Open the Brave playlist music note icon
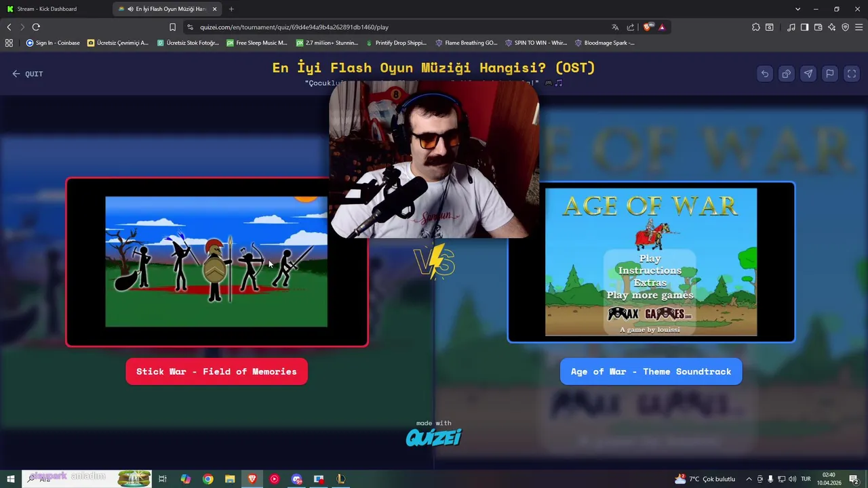Viewport: 868px width, 488px height. tap(791, 27)
